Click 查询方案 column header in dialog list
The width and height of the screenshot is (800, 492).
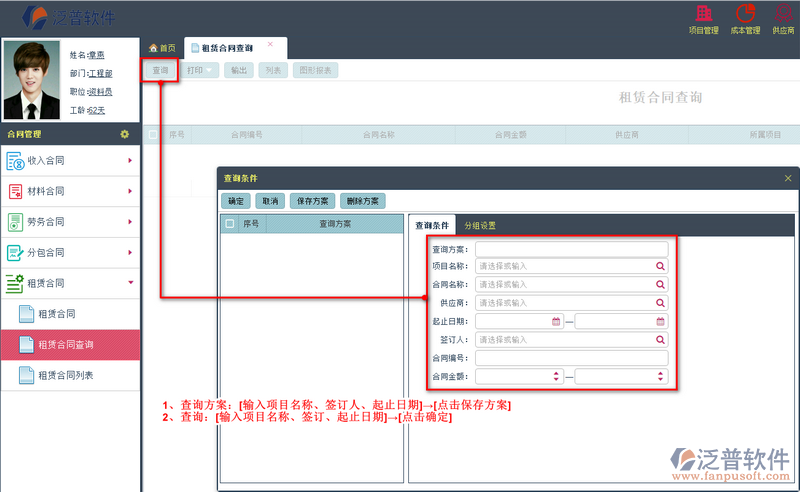[x=335, y=224]
